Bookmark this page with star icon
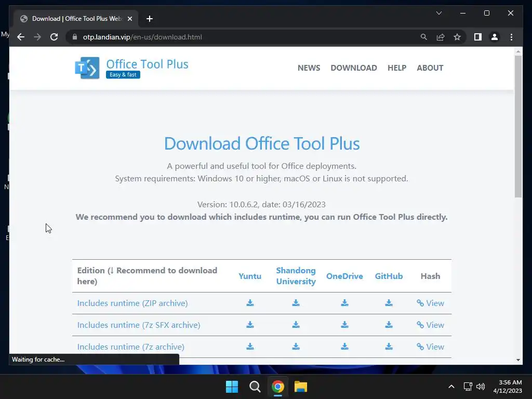This screenshot has height=399, width=532. coord(457,37)
